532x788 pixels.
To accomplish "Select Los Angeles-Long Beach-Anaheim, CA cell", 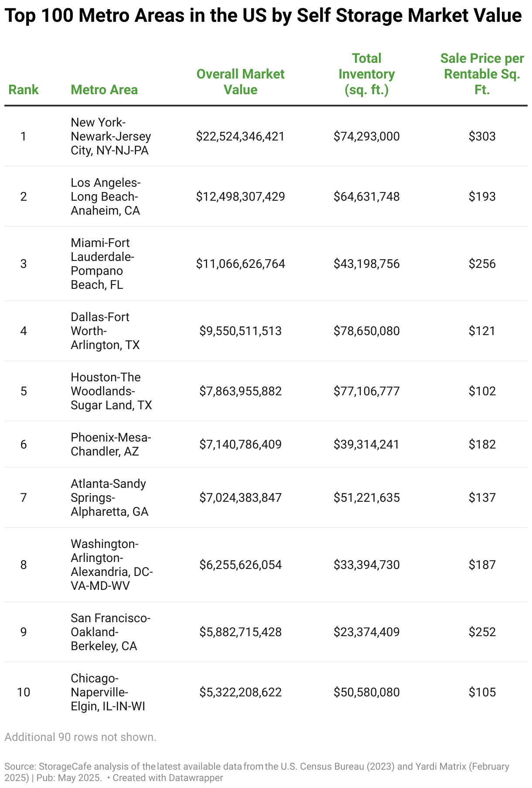I will coord(106,196).
